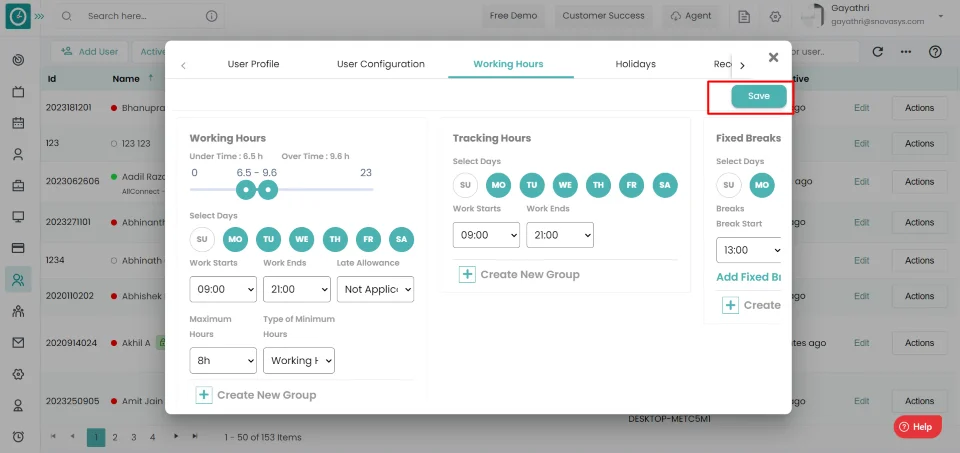The height and width of the screenshot is (453, 960).
Task: Save the working hours settings
Action: point(759,96)
